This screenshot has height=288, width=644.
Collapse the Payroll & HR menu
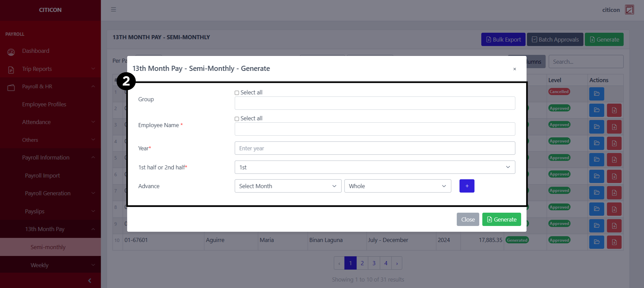coord(50,87)
